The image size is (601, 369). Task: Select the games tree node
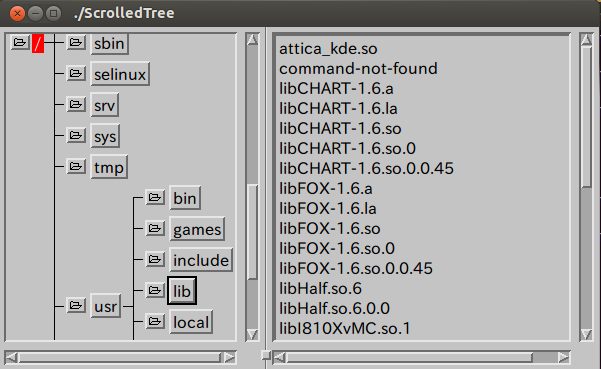[197, 229]
